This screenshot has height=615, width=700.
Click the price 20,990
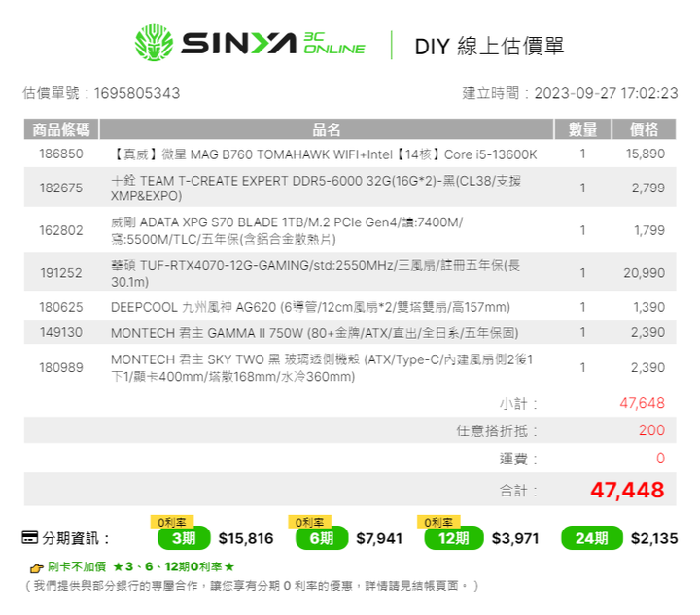pyautogui.click(x=645, y=273)
